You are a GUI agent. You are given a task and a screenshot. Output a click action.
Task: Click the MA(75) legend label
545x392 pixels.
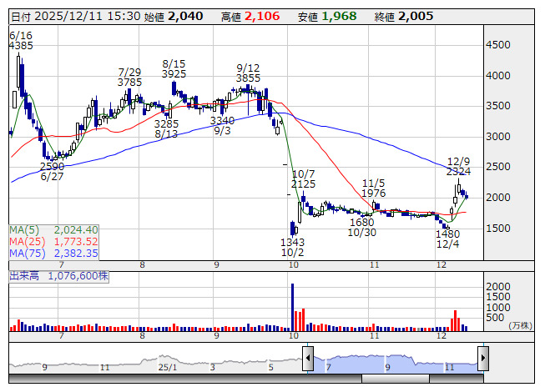tap(27, 253)
